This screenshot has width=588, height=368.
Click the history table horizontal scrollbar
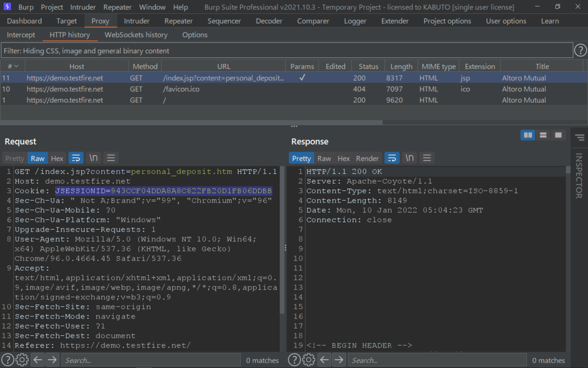tap(191, 122)
